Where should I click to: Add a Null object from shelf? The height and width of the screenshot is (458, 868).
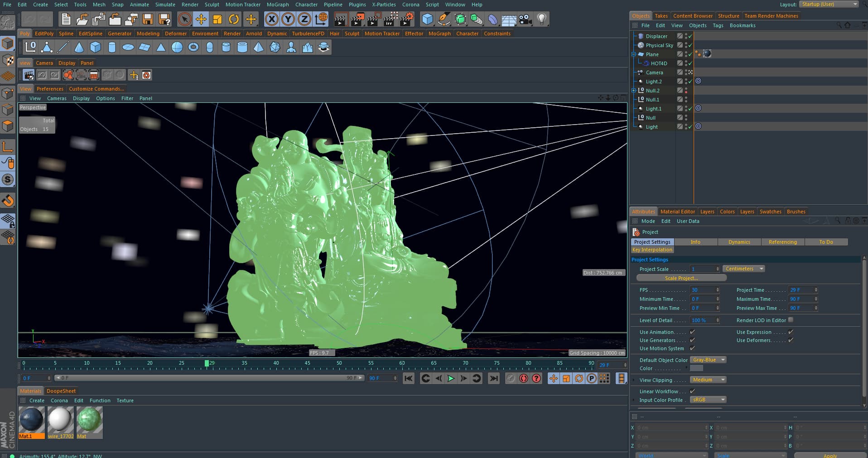point(30,47)
